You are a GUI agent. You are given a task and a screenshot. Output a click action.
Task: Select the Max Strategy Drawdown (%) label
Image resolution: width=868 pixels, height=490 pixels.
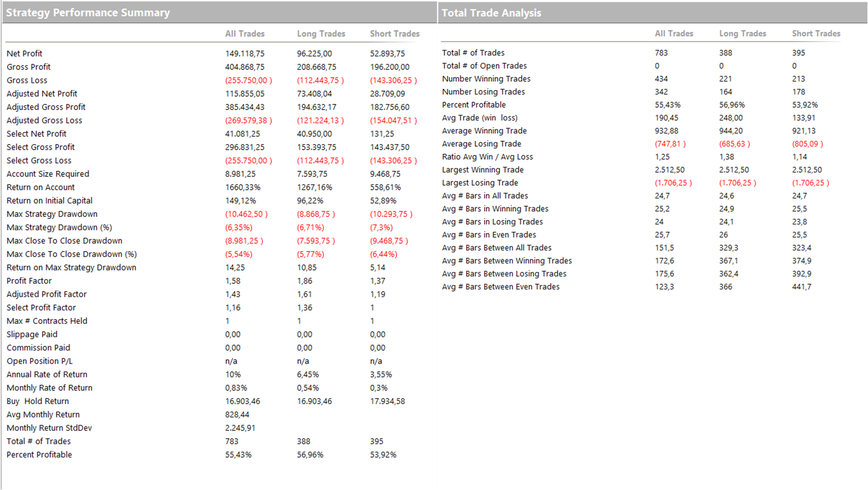[59, 228]
